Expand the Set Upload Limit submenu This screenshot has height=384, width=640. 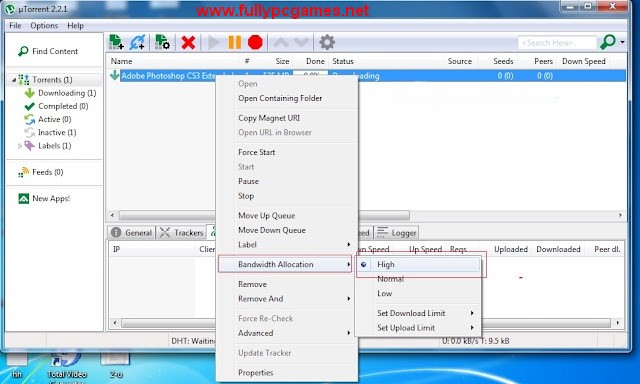coord(418,328)
